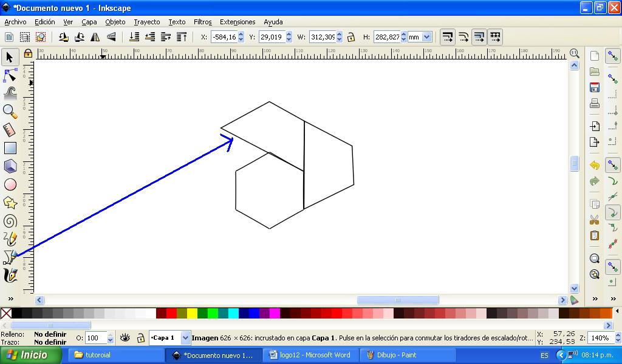
Task: Click the Export icon
Action: pyautogui.click(x=594, y=142)
